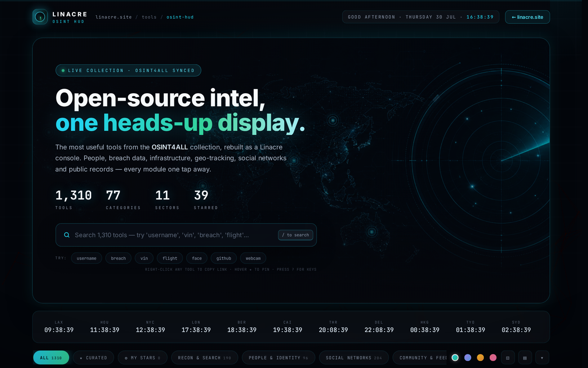
Task: Select the Social Networks filter tab
Action: [x=354, y=358]
